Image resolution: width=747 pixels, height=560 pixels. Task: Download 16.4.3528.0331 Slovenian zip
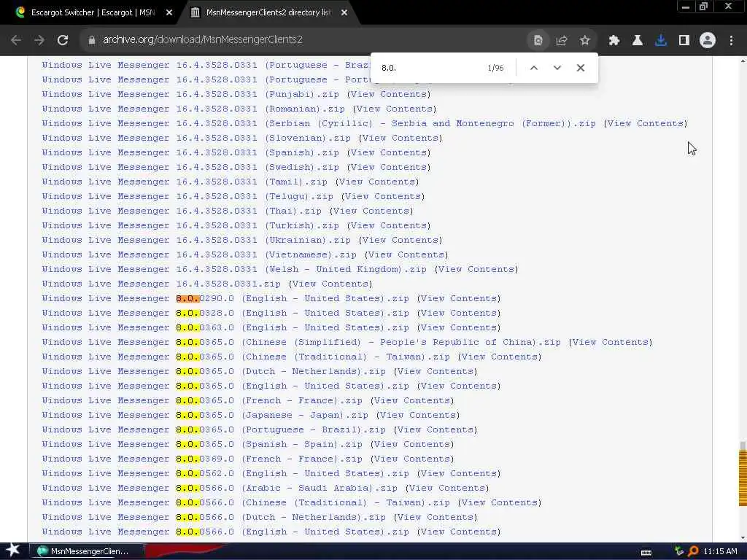(x=196, y=138)
